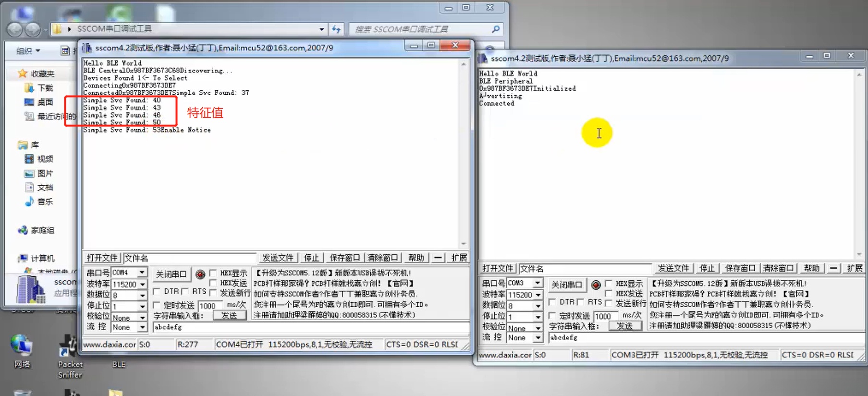The height and width of the screenshot is (396, 868).
Task: Open Explorer address bar dropdown arrow
Action: click(x=322, y=29)
